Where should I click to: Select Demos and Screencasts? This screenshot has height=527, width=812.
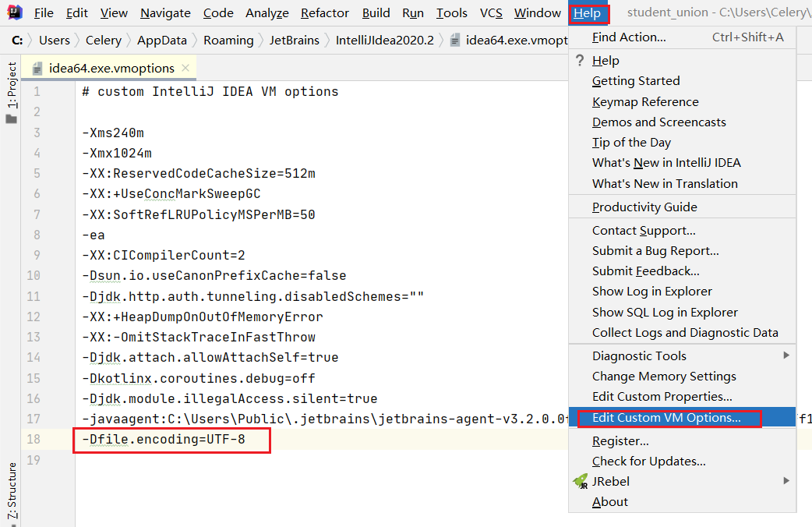pos(682,122)
